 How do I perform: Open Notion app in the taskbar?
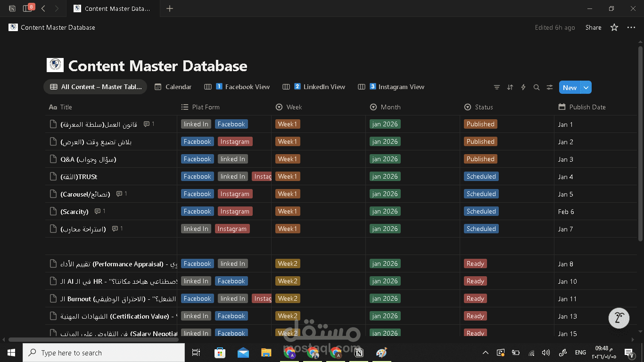coord(359,353)
